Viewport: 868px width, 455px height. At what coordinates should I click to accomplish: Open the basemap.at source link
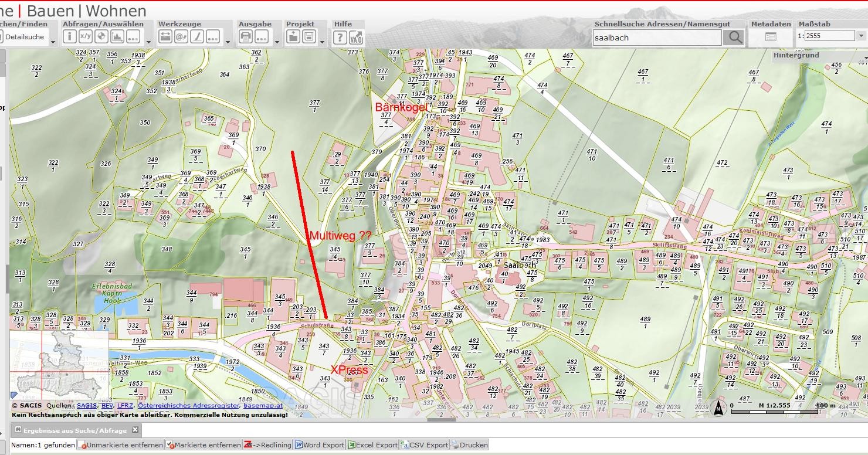[263, 406]
